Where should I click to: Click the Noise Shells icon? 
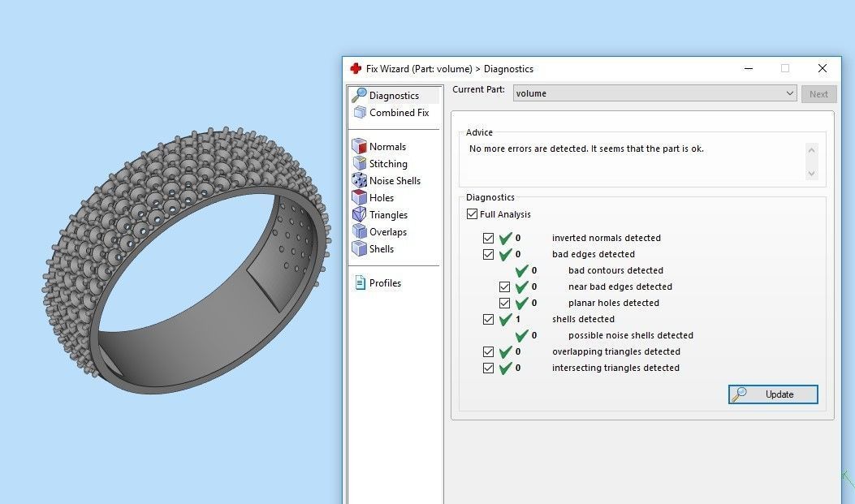click(x=360, y=180)
